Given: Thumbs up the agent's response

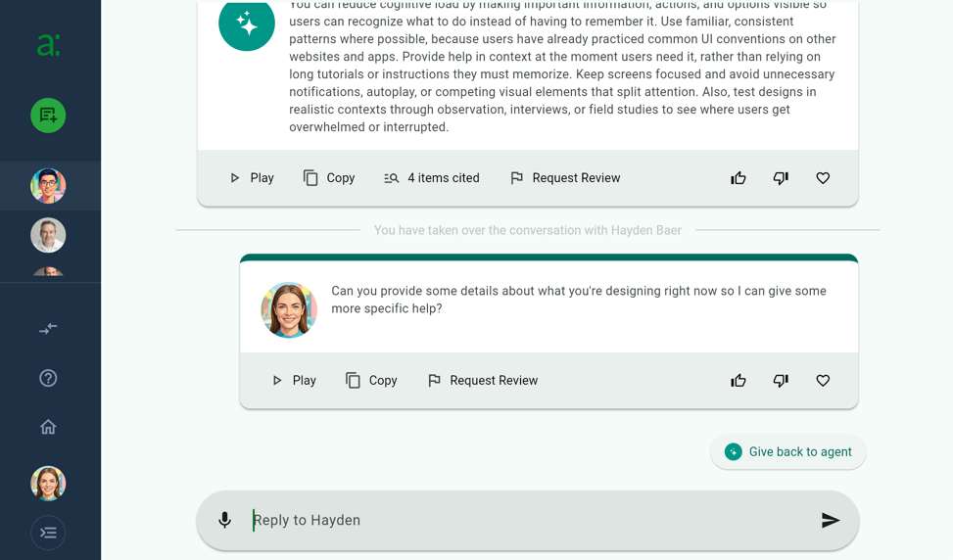Looking at the screenshot, I should click(x=739, y=178).
